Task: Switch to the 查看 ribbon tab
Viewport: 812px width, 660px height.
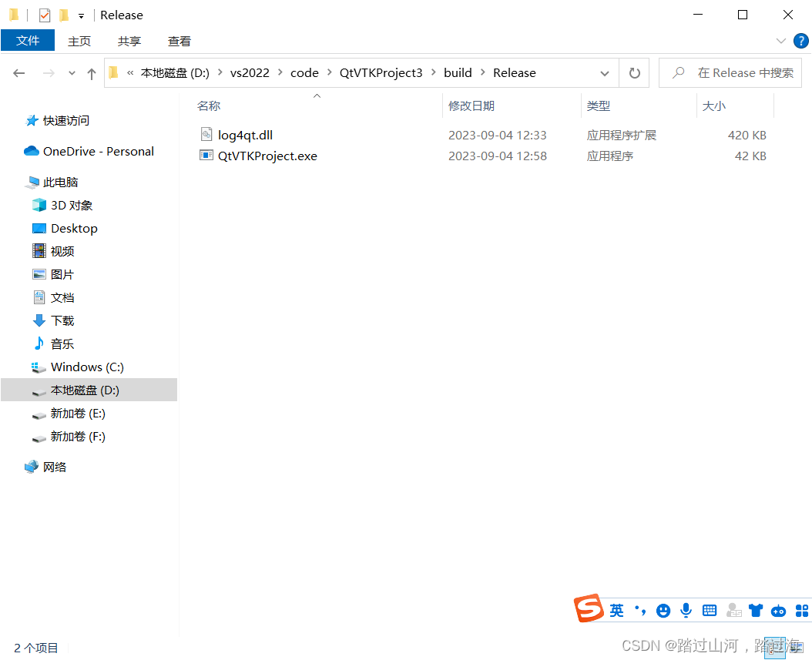Action: (180, 41)
